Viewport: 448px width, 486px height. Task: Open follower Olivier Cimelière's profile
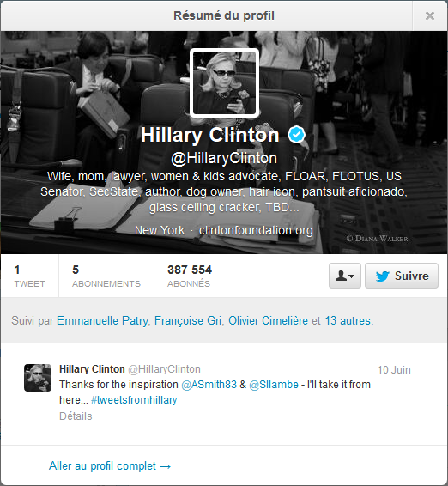pos(268,321)
